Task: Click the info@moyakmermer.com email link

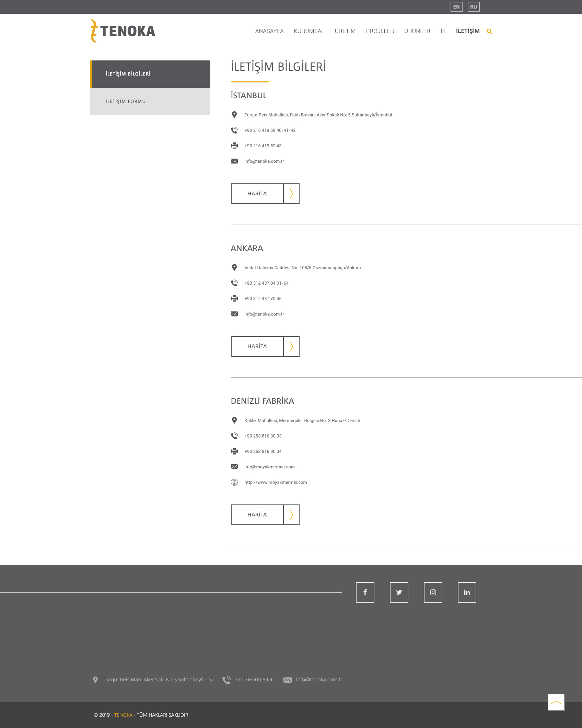Action: [x=269, y=467]
